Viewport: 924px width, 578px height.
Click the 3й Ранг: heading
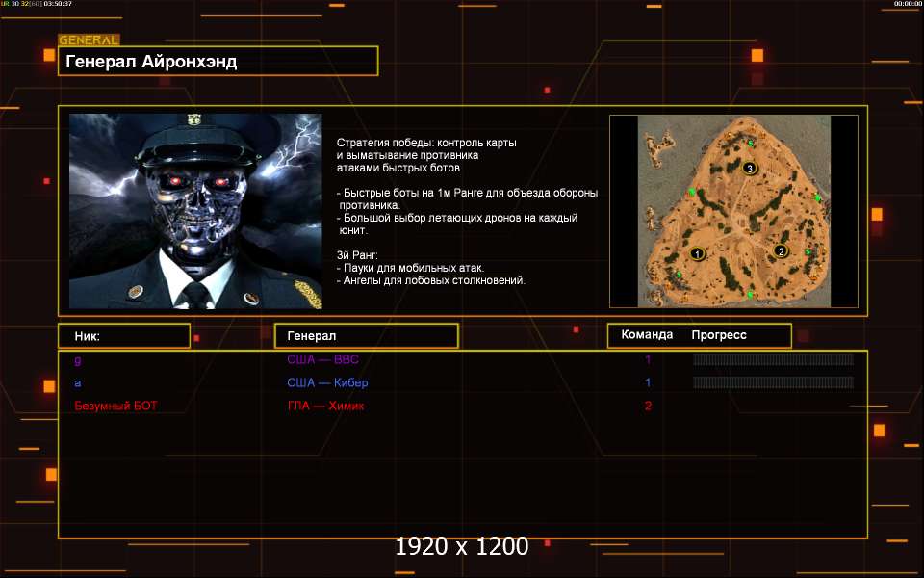357,255
